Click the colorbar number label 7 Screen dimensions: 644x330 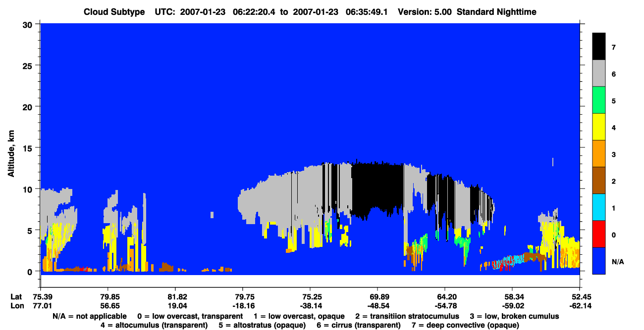[614, 47]
